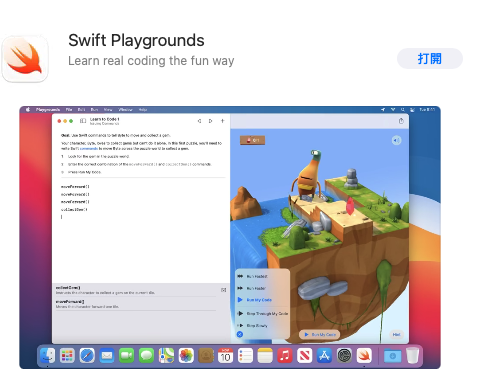The width and height of the screenshot is (477, 386).
Task: Click 'Learn to Code 1' window title
Action: 104,119
